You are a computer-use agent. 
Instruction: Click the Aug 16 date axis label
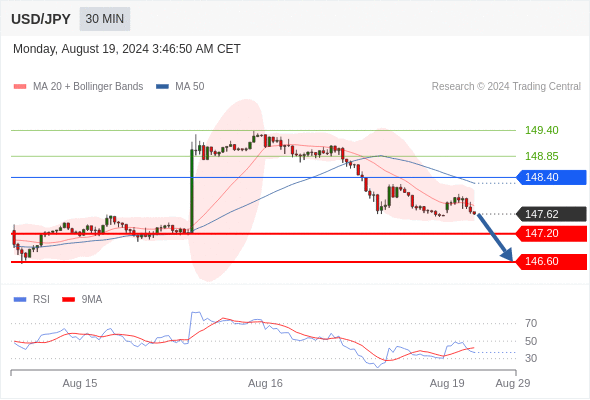(x=265, y=383)
